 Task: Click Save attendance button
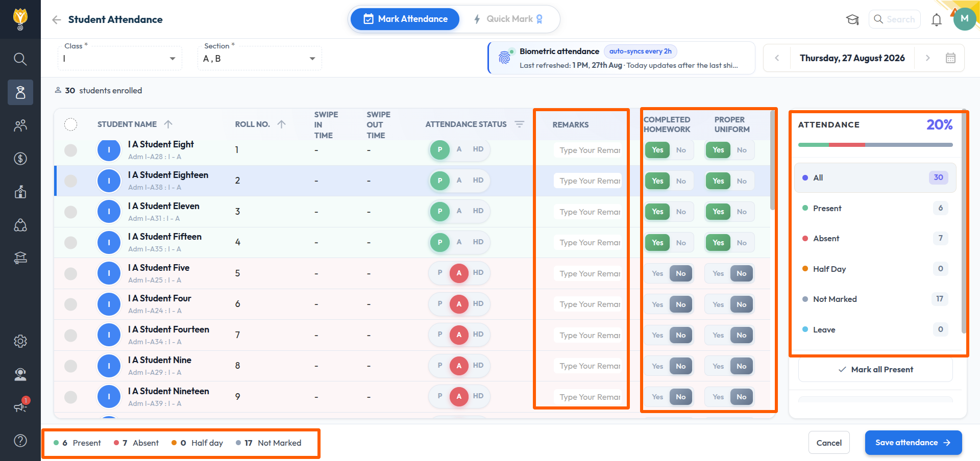(x=913, y=443)
